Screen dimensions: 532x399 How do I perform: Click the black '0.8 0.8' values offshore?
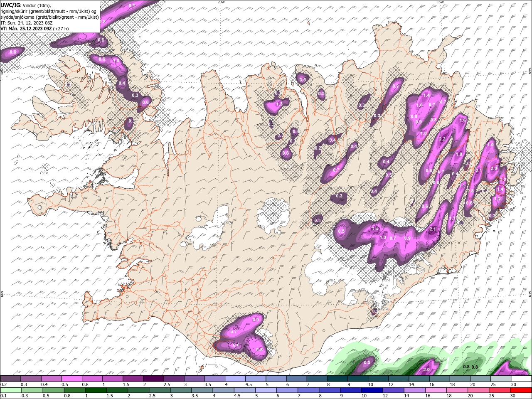tap(470, 367)
